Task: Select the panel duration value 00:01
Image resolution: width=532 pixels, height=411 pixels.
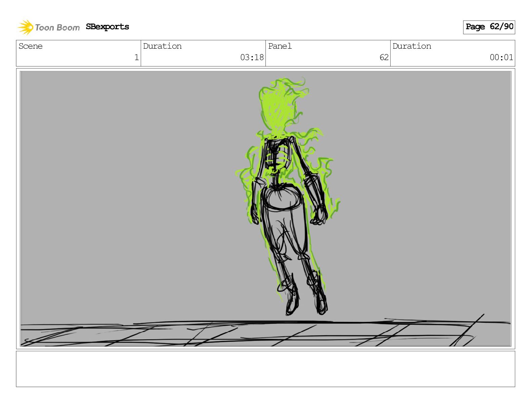Action: 501,57
